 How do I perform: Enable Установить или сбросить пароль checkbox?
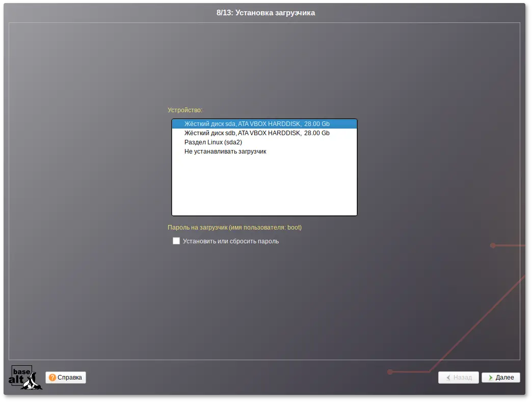(176, 241)
